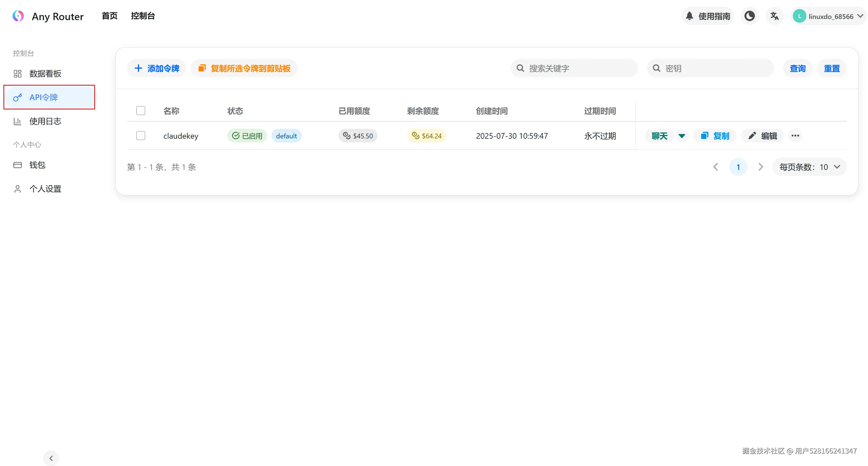Click the 添加令牌 button

point(157,68)
